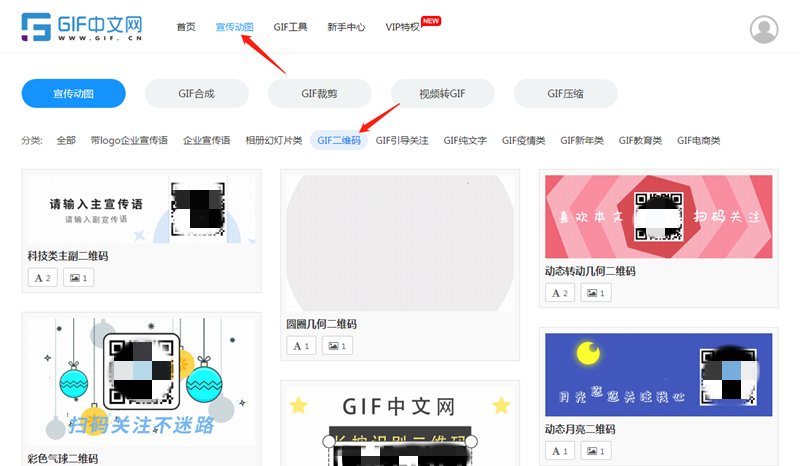Open the GIF中文网 star template thumbnail
800x466 pixels.
(x=400, y=426)
